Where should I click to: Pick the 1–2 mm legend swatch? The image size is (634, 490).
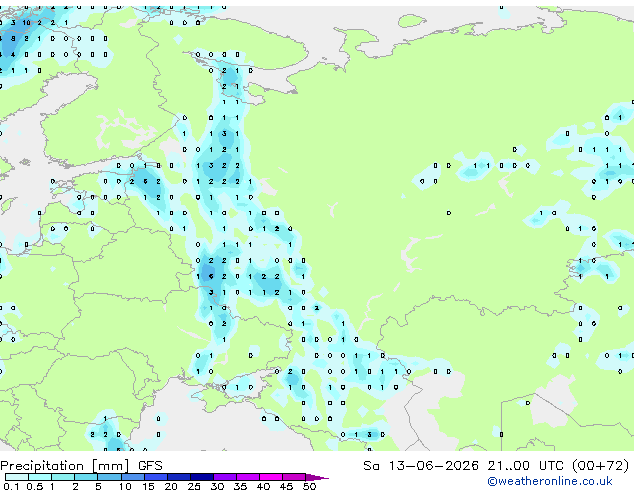pyautogui.click(x=63, y=477)
